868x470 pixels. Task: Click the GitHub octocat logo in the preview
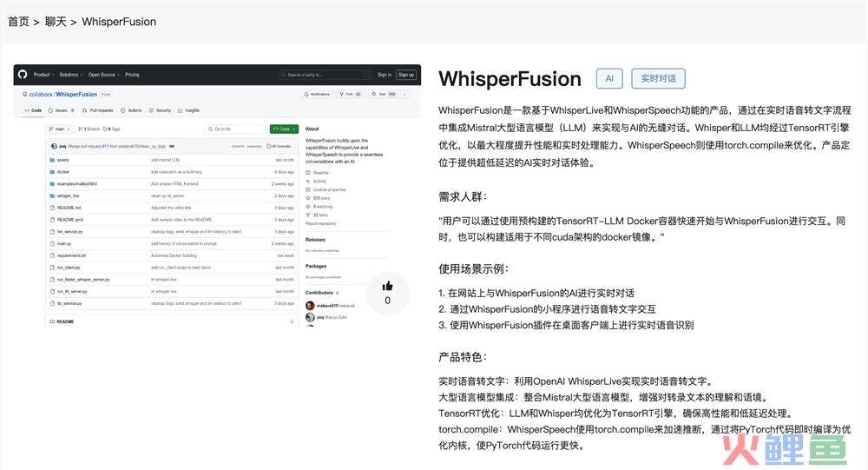[x=23, y=74]
